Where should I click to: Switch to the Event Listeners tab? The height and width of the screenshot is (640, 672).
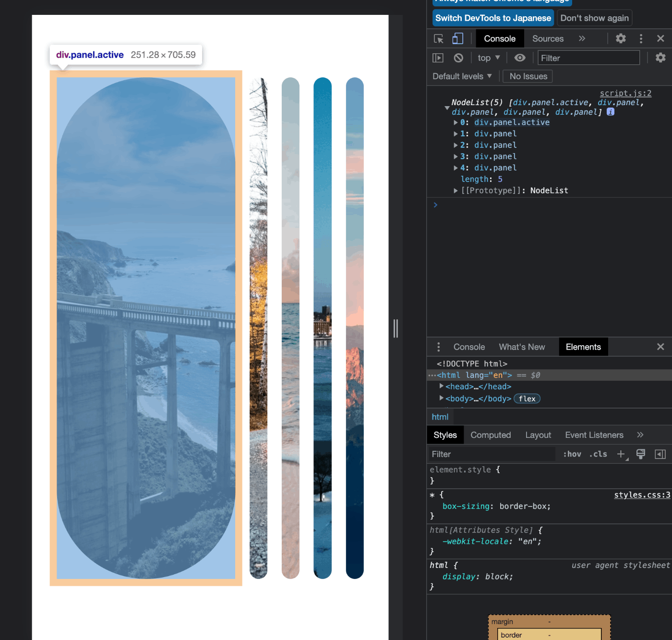point(594,435)
